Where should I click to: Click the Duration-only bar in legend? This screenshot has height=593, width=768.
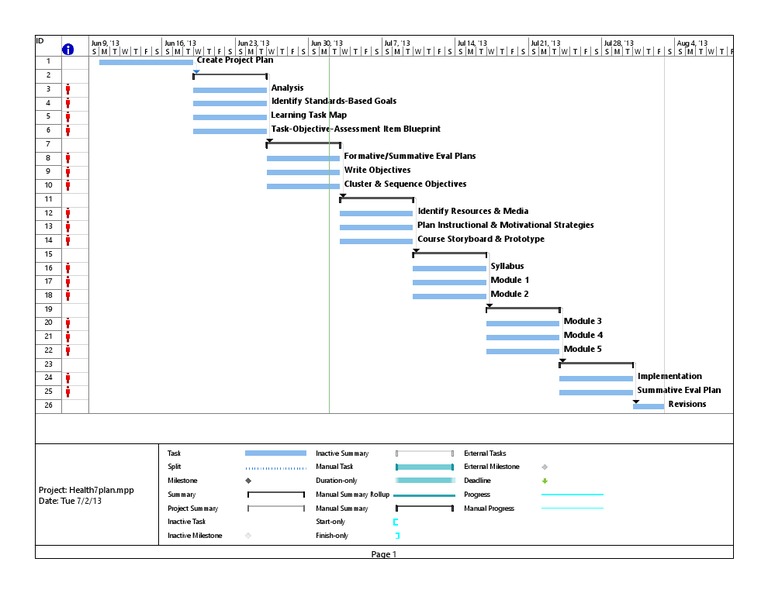pos(425,481)
